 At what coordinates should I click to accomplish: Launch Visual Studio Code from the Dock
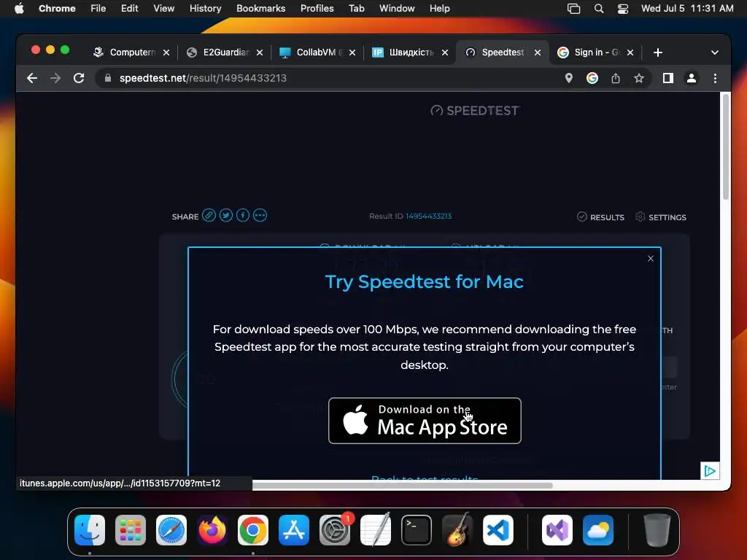498,530
